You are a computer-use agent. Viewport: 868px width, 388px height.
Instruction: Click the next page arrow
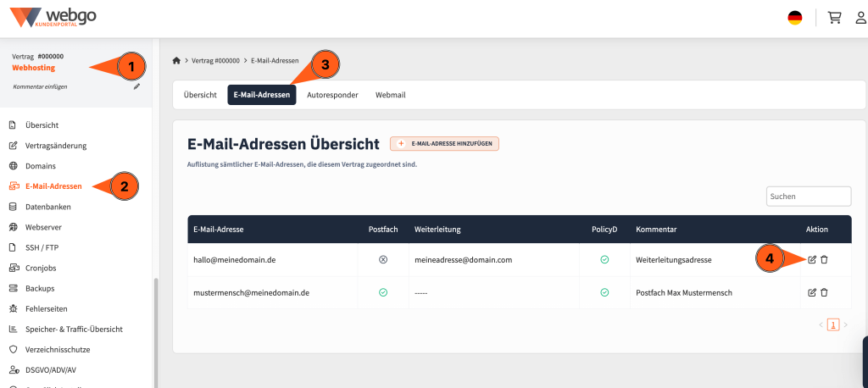[x=845, y=325]
